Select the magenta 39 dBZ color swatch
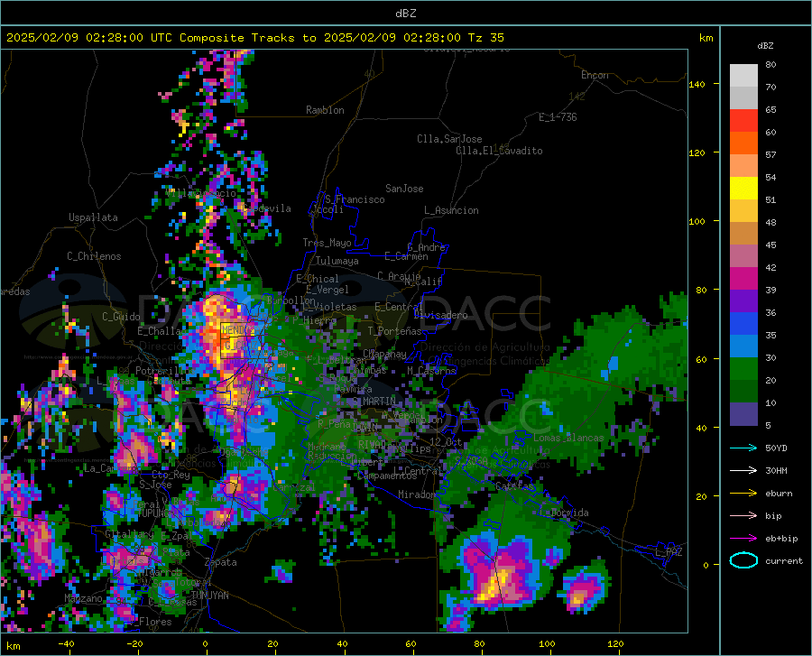812x656 pixels. point(743,279)
